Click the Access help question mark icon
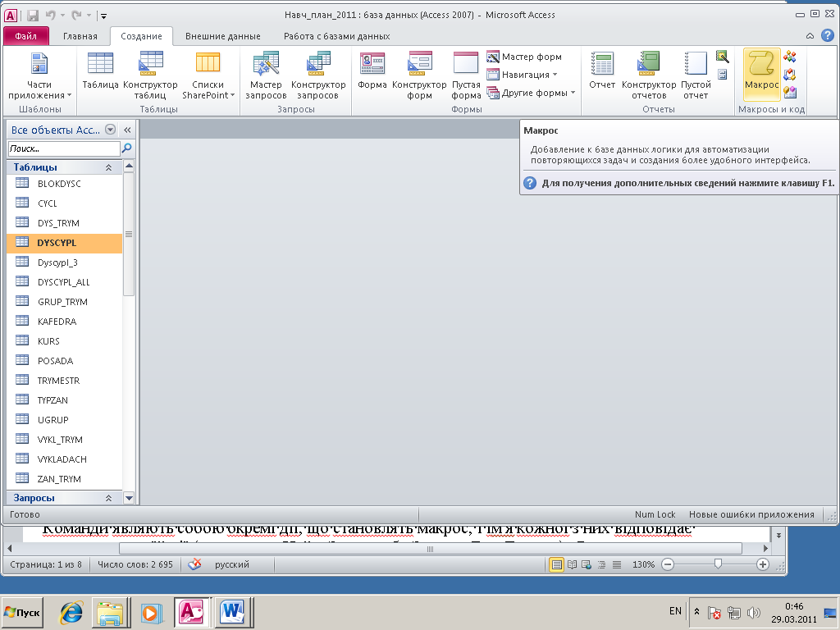This screenshot has height=630, width=840. 827,35
